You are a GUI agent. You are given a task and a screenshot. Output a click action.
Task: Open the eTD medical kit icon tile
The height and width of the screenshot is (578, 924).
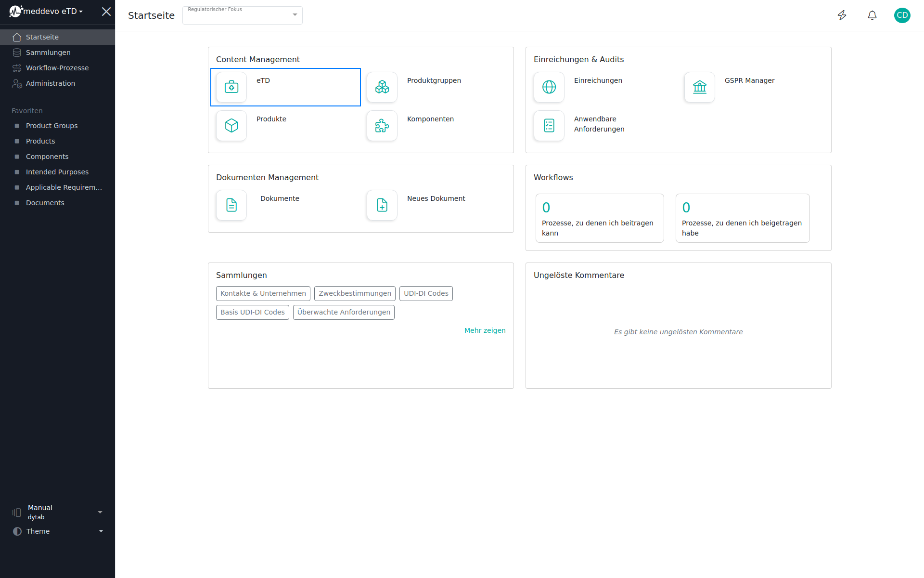point(231,87)
